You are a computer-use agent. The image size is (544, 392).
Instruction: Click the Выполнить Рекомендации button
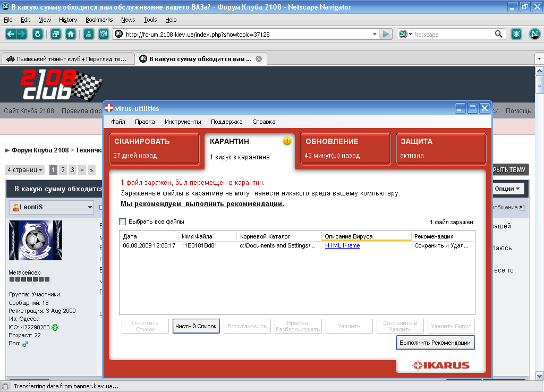[x=435, y=343]
